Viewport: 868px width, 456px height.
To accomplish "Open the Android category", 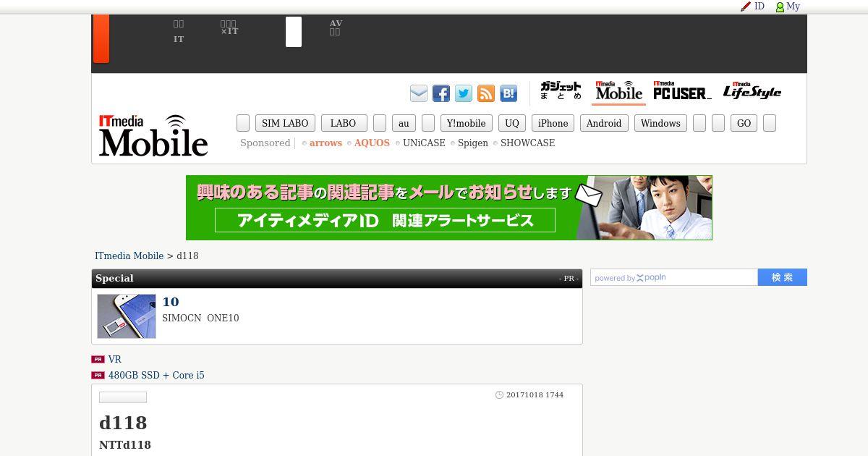I will click(x=604, y=123).
